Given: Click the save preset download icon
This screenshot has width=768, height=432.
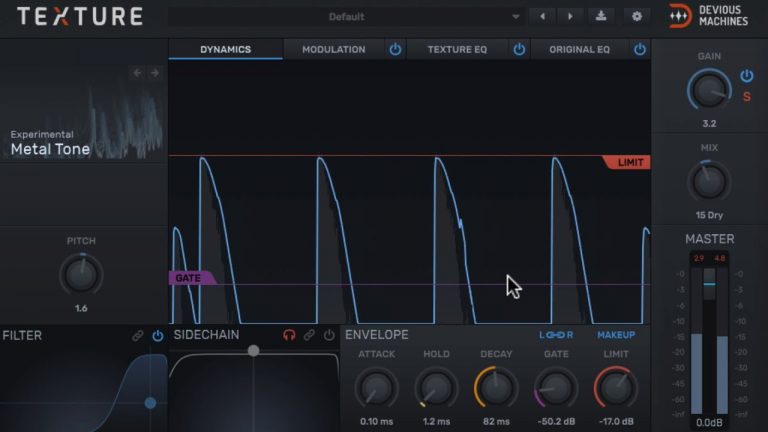Looking at the screenshot, I should pyautogui.click(x=601, y=16).
